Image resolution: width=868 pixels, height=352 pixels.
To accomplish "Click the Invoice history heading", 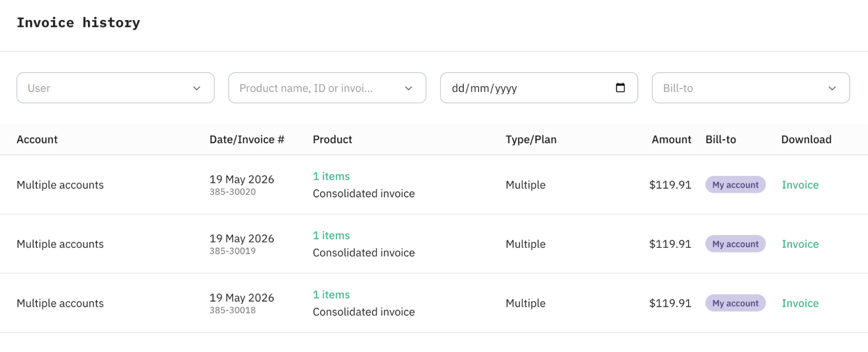I will (78, 23).
